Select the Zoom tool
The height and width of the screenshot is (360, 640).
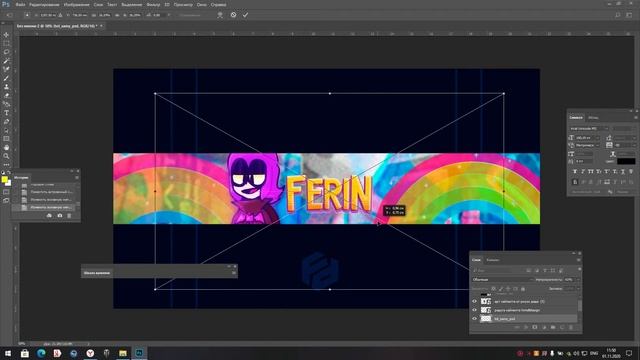[x=6, y=156]
